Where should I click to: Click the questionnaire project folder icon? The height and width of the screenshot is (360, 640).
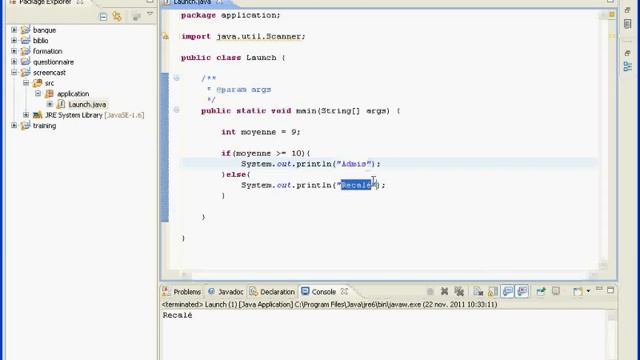[26, 62]
